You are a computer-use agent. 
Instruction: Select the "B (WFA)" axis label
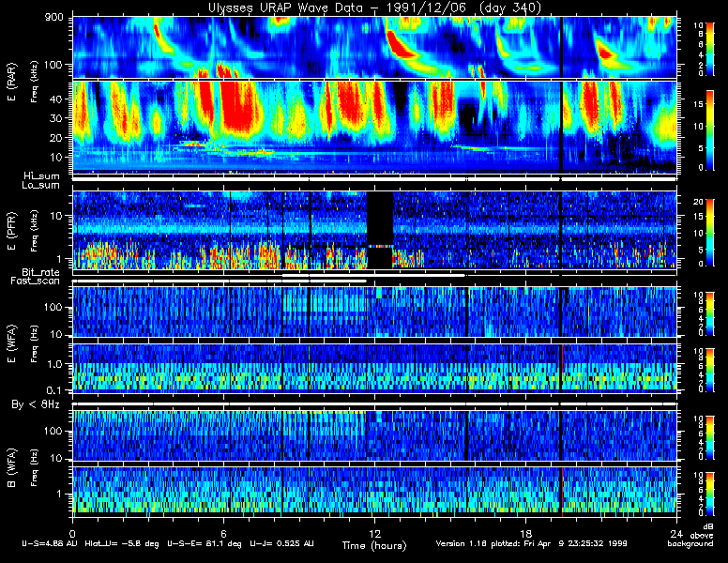tap(11, 468)
